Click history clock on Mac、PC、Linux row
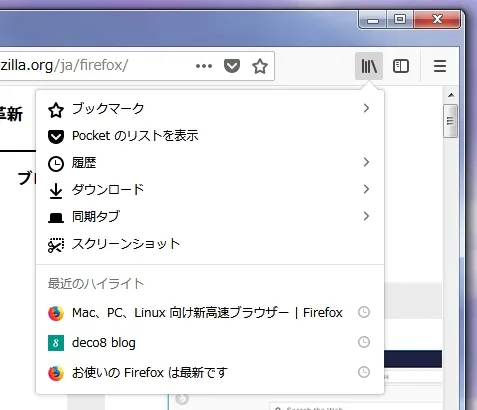The image size is (477, 410). coord(364,312)
